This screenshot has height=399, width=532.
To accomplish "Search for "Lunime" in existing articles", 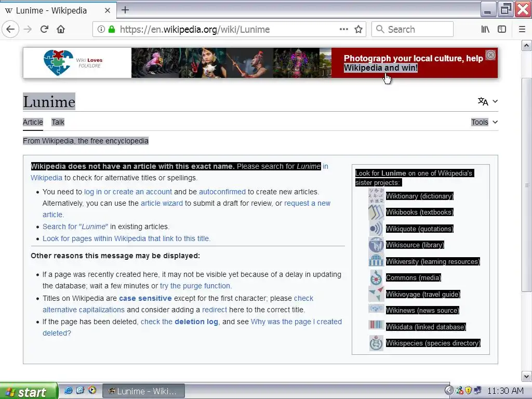I will point(75,227).
